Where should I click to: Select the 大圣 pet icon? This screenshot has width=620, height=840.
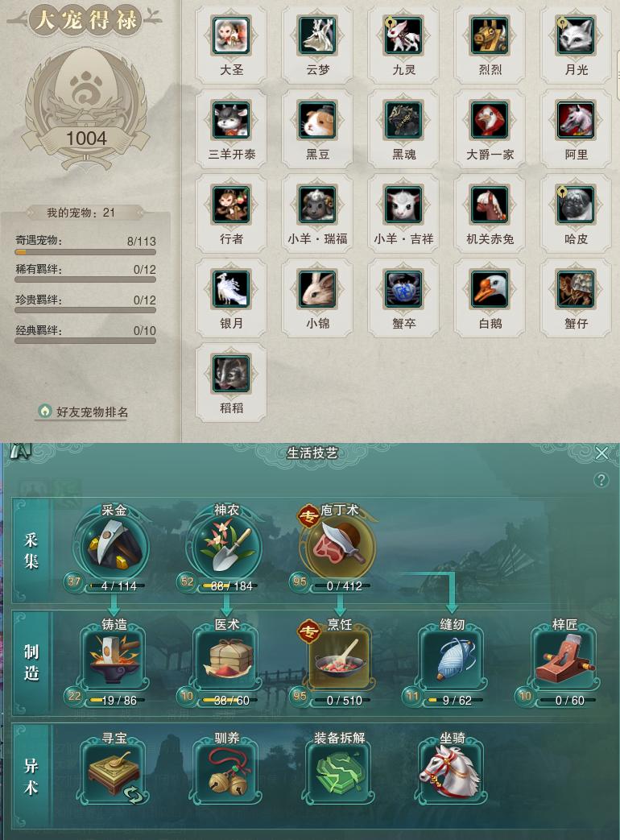231,35
